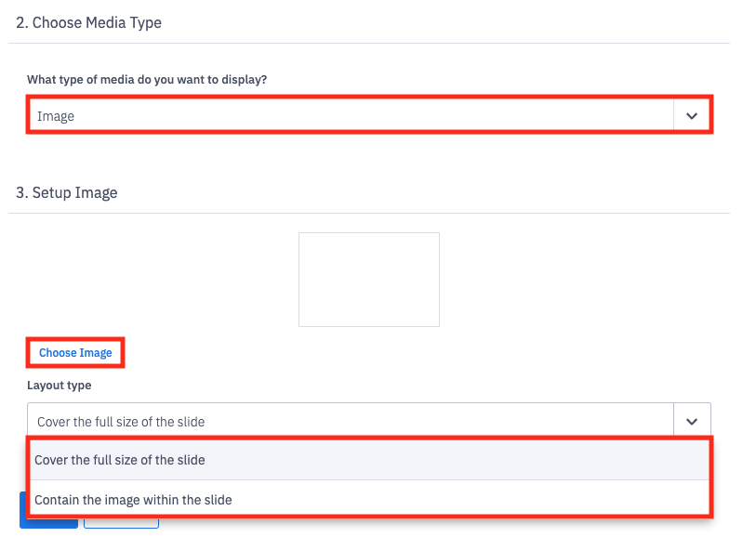The width and height of the screenshot is (756, 550).
Task: Click the down arrow icon of the layout selector
Action: click(691, 421)
